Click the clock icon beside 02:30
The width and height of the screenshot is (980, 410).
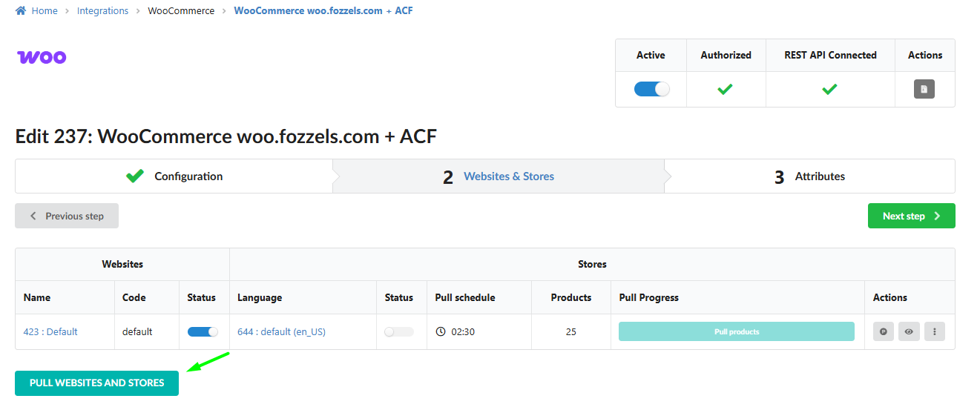[441, 331]
